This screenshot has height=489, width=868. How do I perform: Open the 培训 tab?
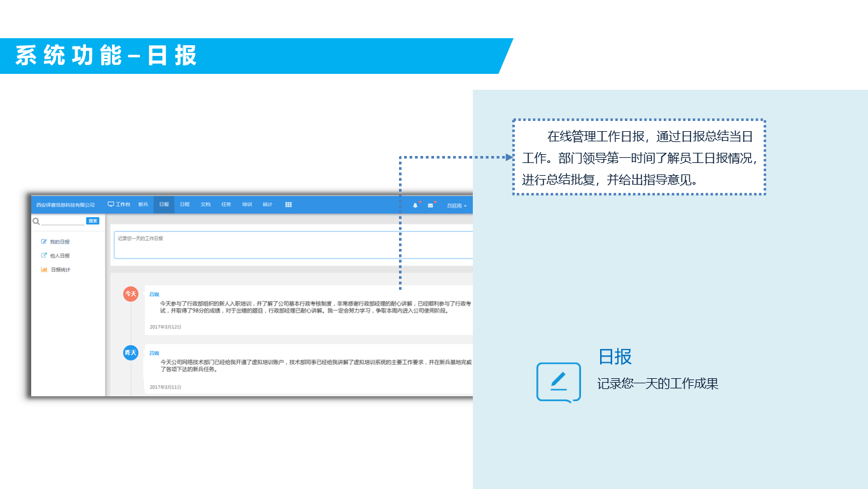click(x=247, y=204)
